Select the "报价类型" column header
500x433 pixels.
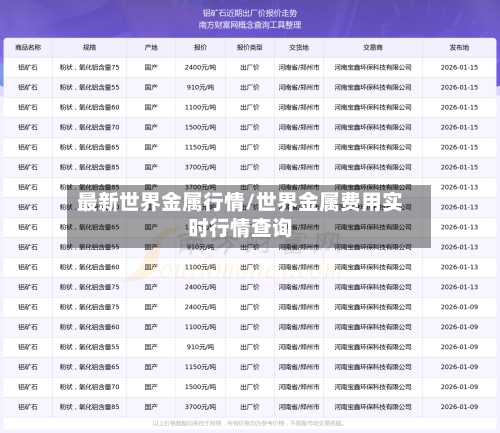250,47
